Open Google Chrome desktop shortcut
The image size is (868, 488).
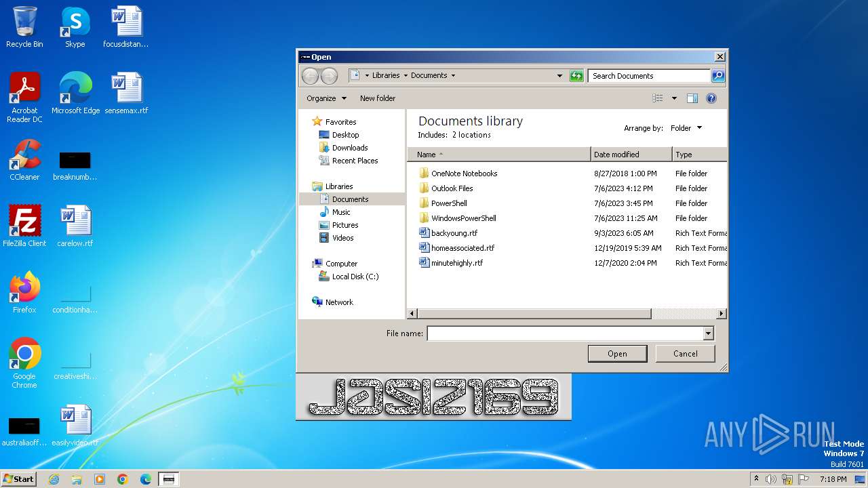(24, 363)
